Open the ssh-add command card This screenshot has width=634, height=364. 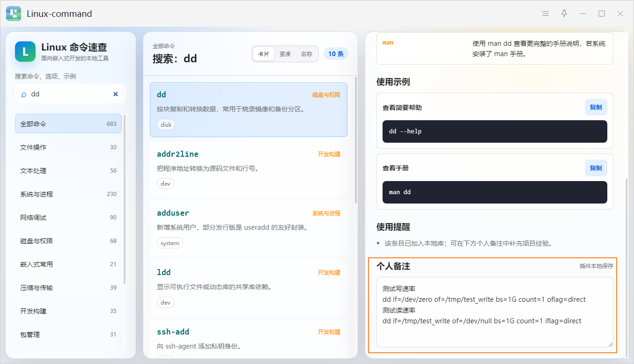coord(249,339)
